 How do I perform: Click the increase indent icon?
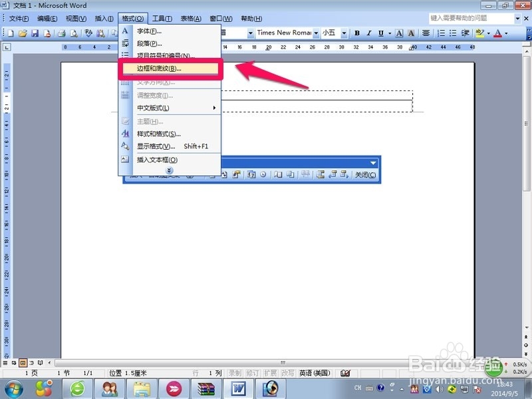click(465, 33)
